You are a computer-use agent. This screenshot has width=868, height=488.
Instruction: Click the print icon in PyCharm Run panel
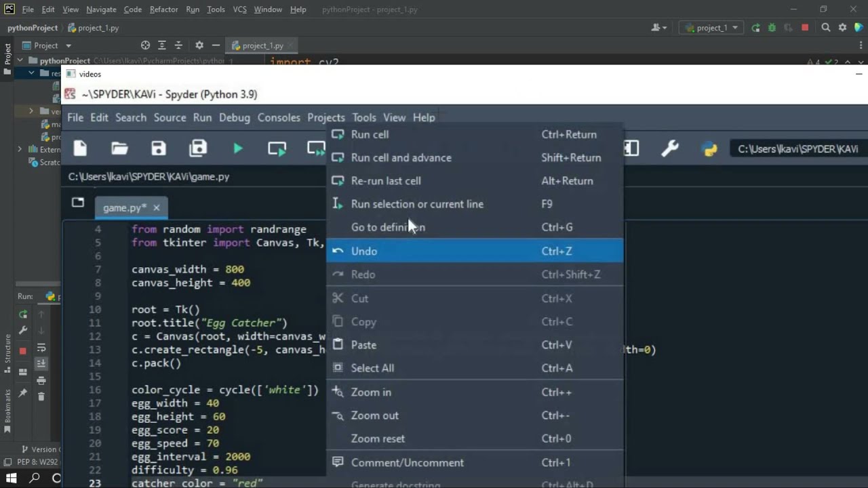tap(41, 381)
